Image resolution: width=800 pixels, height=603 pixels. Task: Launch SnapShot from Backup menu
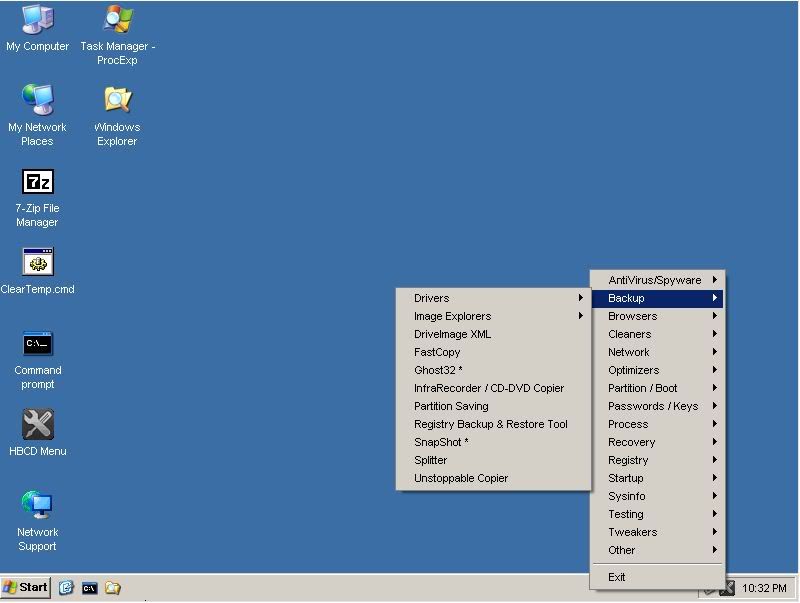(493, 442)
